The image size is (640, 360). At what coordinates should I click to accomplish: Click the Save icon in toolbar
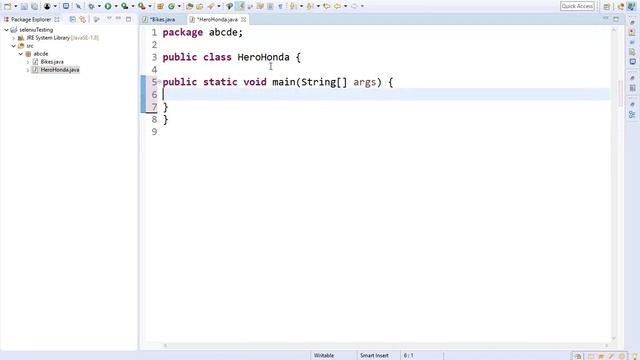point(24,6)
